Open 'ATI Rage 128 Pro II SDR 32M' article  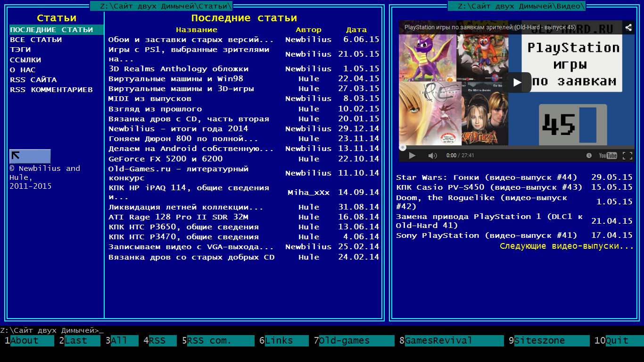(178, 217)
